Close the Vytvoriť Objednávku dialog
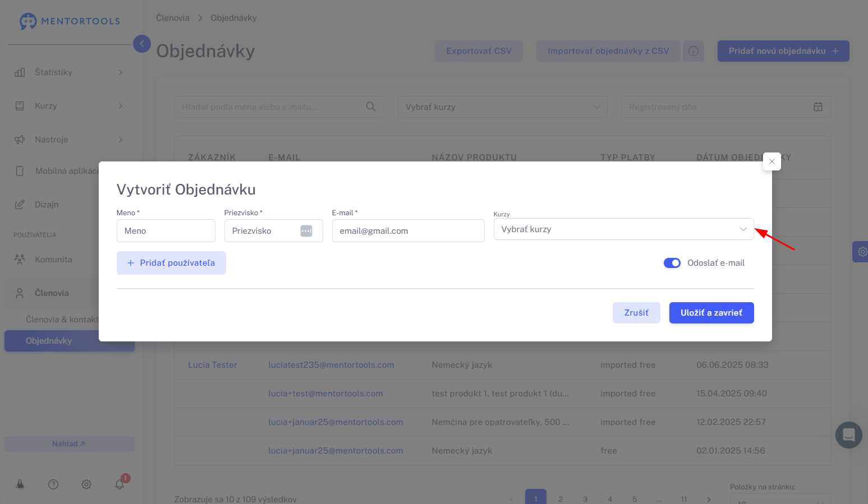 pyautogui.click(x=772, y=161)
